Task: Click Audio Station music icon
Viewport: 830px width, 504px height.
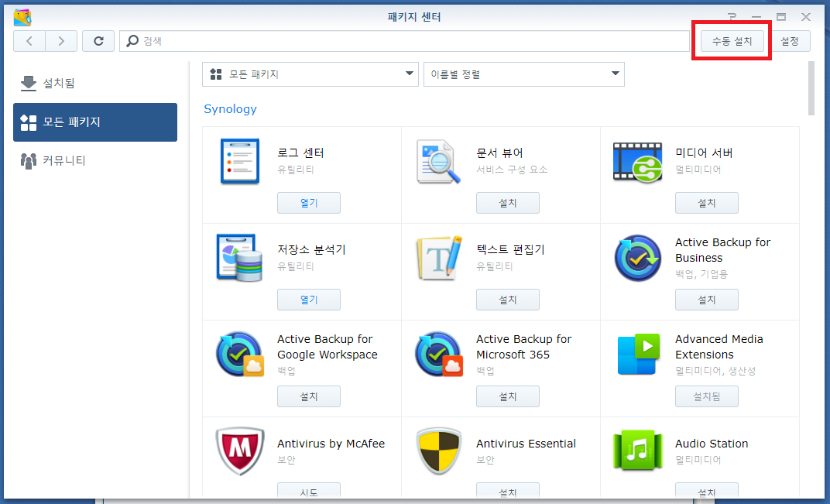Action: [638, 451]
